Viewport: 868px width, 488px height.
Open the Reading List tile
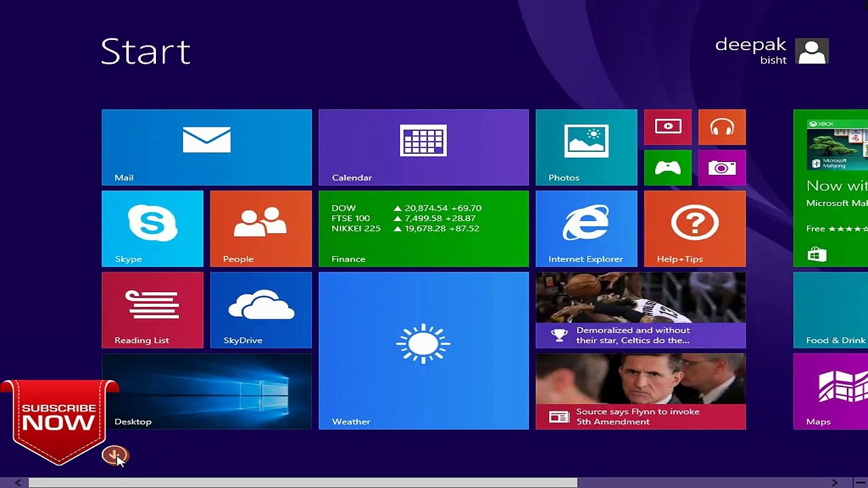pos(153,310)
